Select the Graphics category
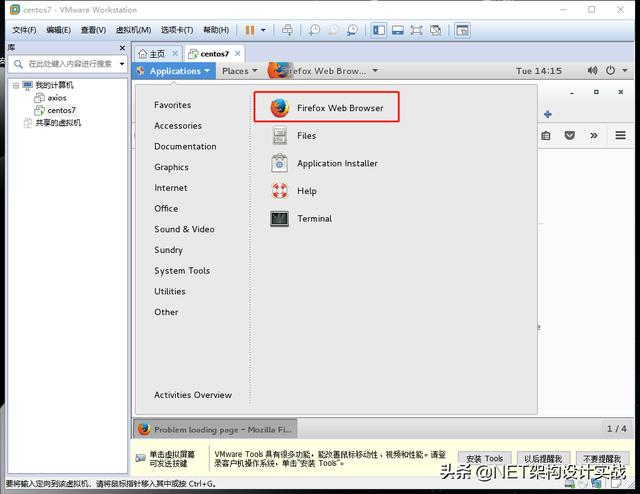 [171, 167]
